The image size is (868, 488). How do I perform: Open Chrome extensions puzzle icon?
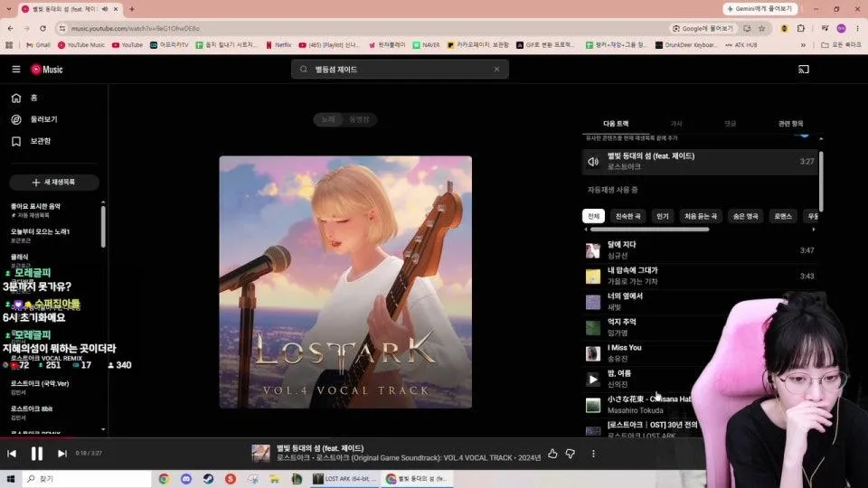point(801,28)
